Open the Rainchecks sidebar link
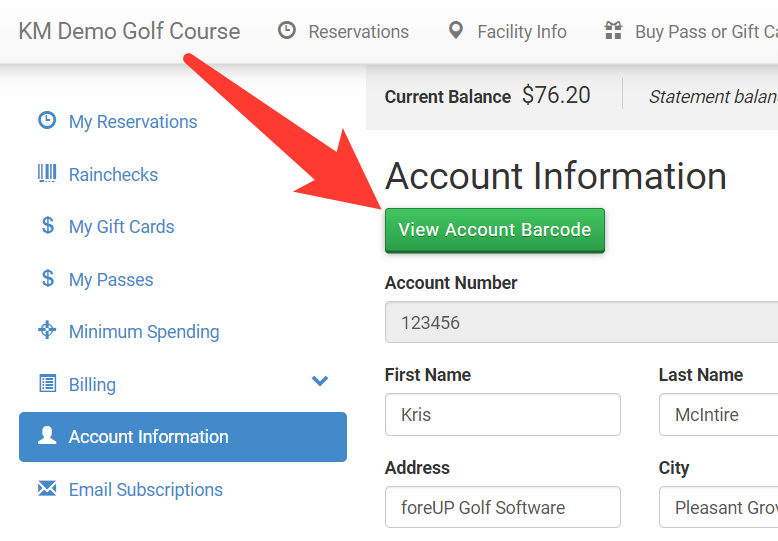Image resolution: width=778 pixels, height=541 pixels. click(x=113, y=174)
